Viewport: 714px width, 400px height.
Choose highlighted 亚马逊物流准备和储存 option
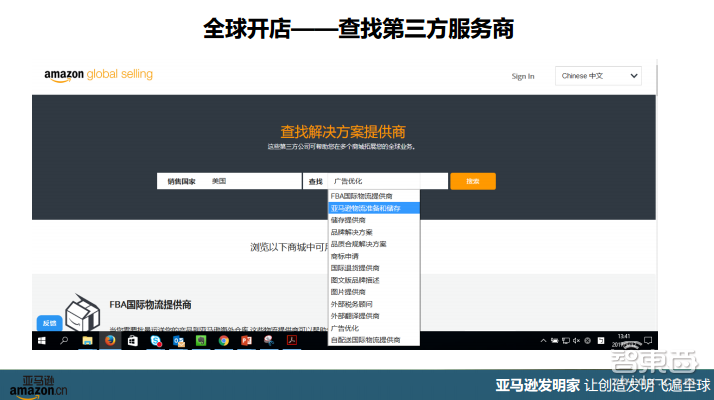pos(365,208)
